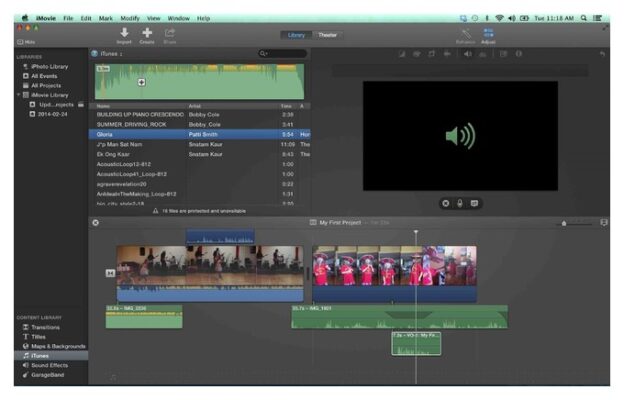The width and height of the screenshot is (624, 400).
Task: Open Notification Center icon
Action: tap(597, 18)
